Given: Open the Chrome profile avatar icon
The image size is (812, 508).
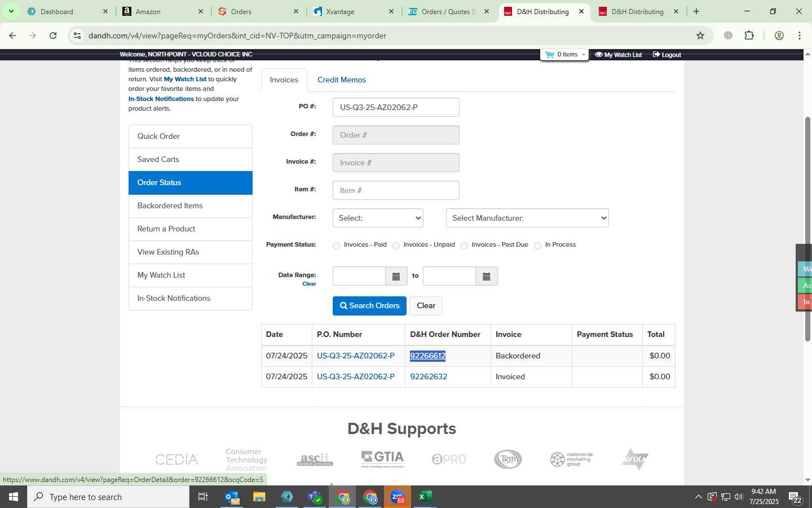Looking at the screenshot, I should click(779, 36).
